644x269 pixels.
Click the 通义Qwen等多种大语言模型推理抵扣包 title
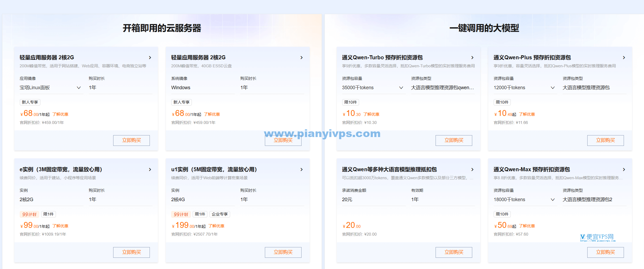click(x=389, y=169)
